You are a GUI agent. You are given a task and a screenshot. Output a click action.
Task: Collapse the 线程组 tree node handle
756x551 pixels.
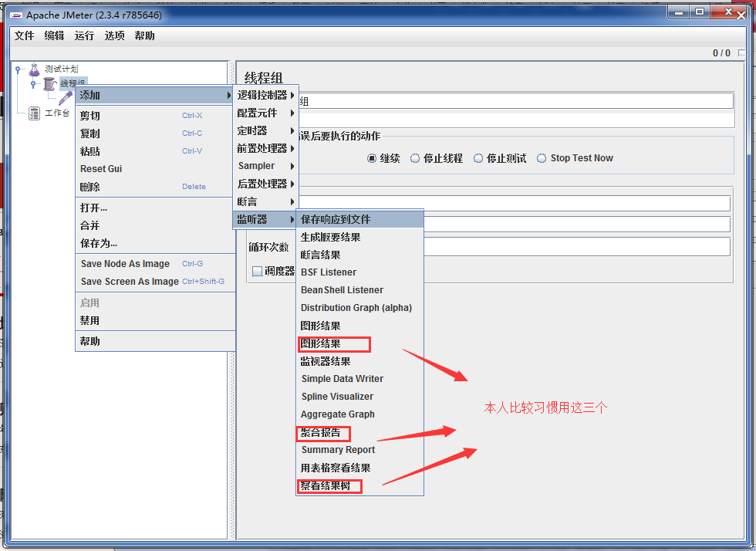click(32, 84)
